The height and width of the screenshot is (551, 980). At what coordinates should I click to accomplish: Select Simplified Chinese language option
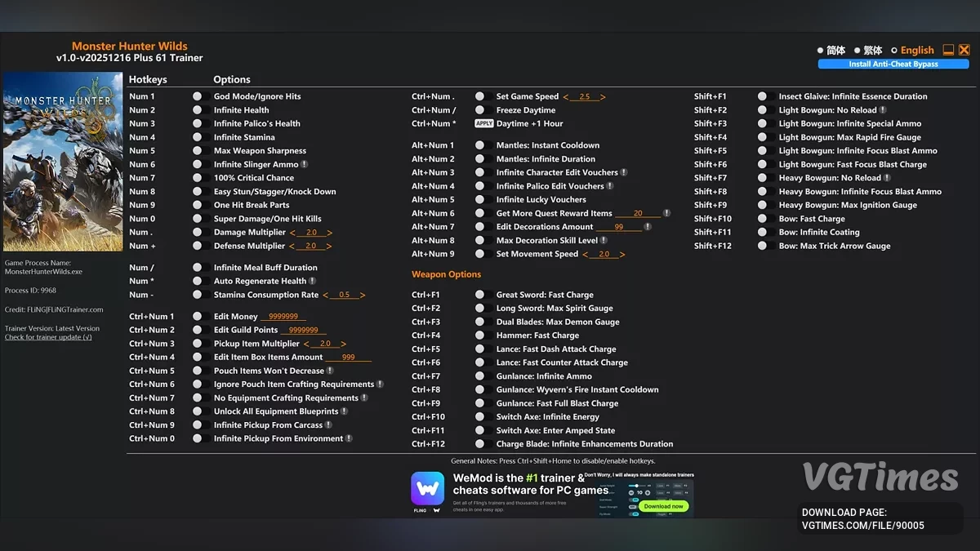tap(832, 51)
